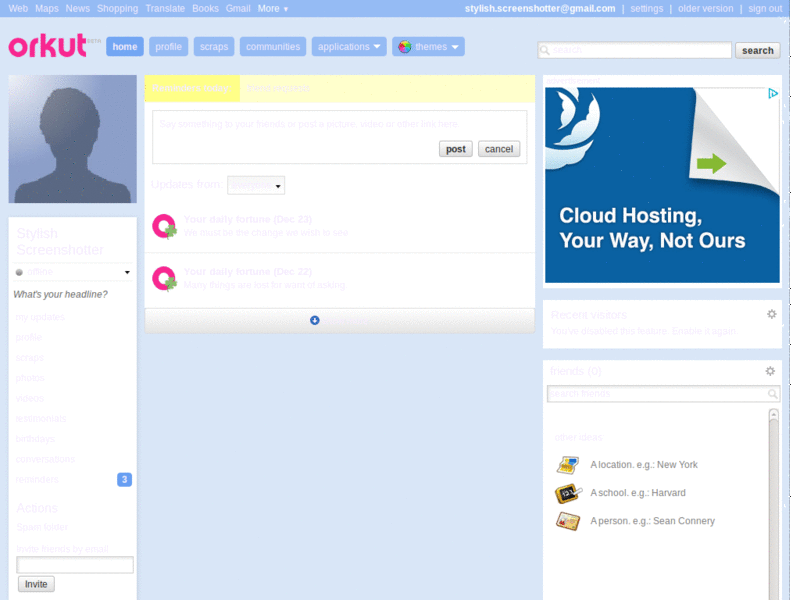Click the invite friends email field
This screenshot has height=600, width=800.
coord(75,564)
